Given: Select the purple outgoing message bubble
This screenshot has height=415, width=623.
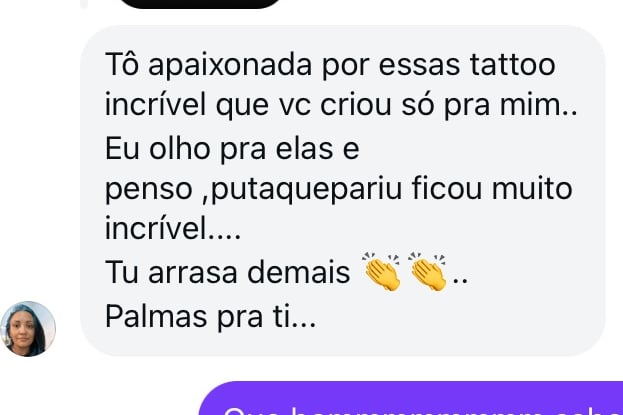Looking at the screenshot, I should point(410,398).
